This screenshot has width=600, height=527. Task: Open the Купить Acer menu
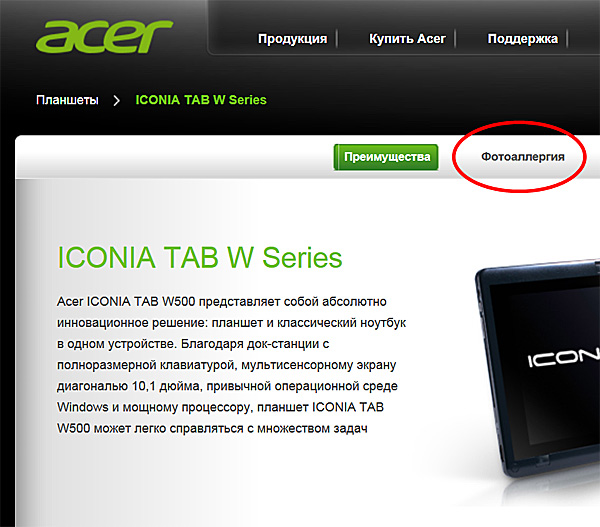point(407,39)
